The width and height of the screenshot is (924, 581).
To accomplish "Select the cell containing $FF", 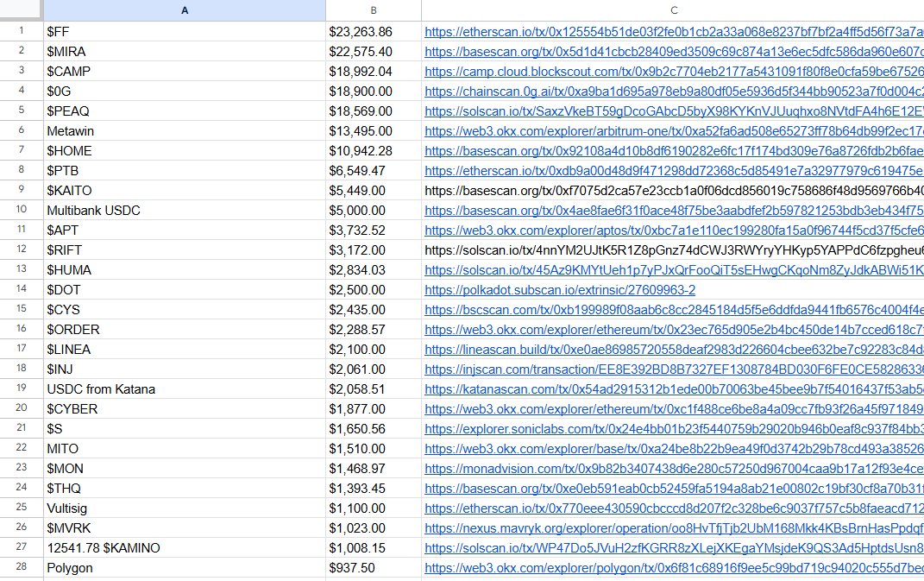I will [x=185, y=32].
